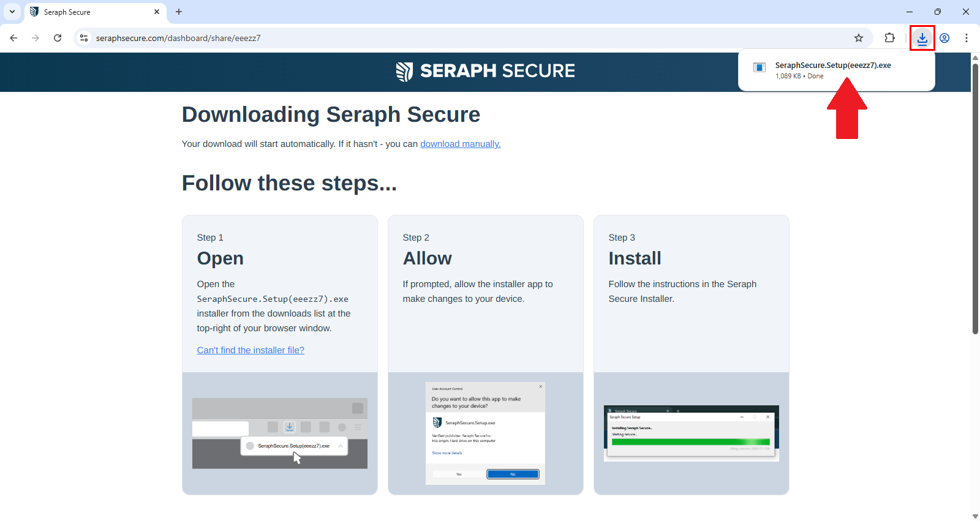Screen dimensions: 980x521
Task: Bookmark this page with star icon
Action: click(859, 38)
